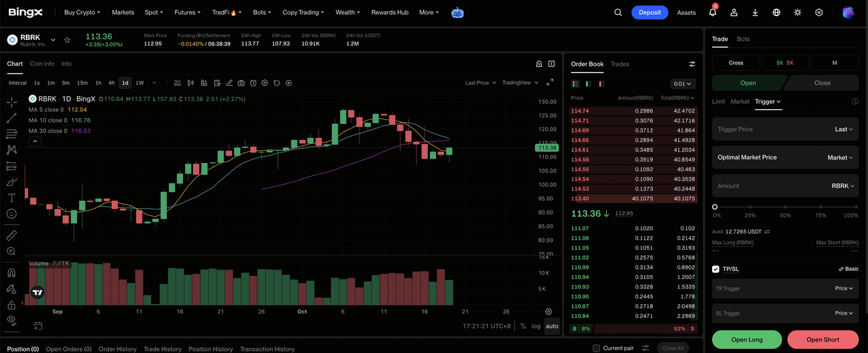This screenshot has height=353, width=868.
Task: Open the TradingView chart source dropdown
Action: 521,83
